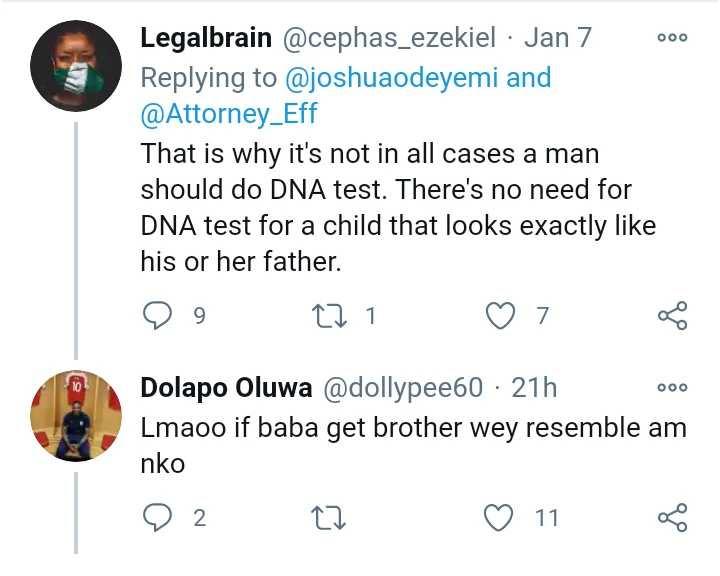Share Dolapo Oluwa's tweet
This screenshot has height=576, width=720.
[672, 517]
